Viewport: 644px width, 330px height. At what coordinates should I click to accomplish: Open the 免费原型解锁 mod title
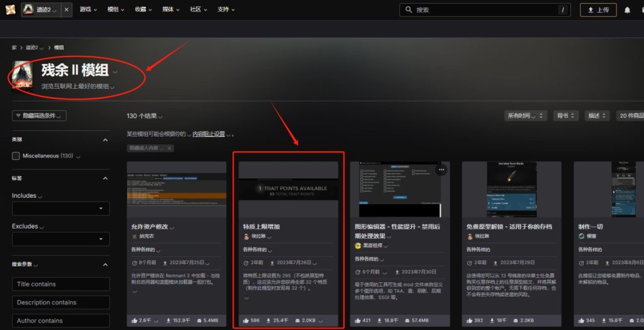[x=509, y=227]
